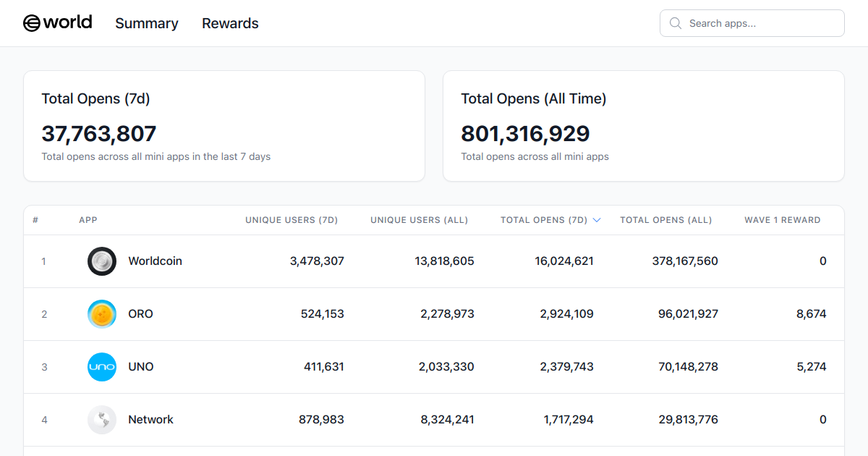This screenshot has height=456, width=868.
Task: Click Worldcoin's 378,167,560 value
Action: tap(686, 261)
